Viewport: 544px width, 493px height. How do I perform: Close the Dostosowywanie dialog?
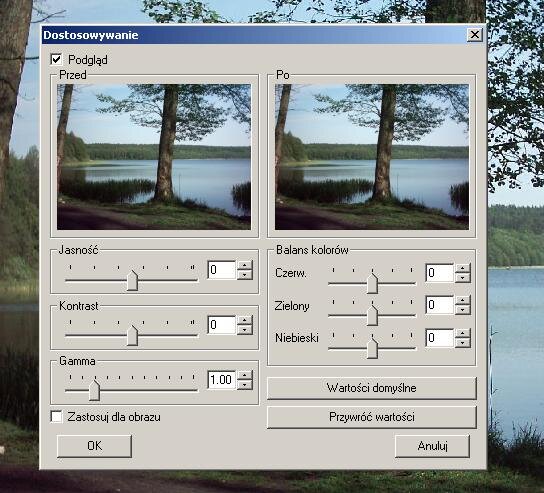474,35
